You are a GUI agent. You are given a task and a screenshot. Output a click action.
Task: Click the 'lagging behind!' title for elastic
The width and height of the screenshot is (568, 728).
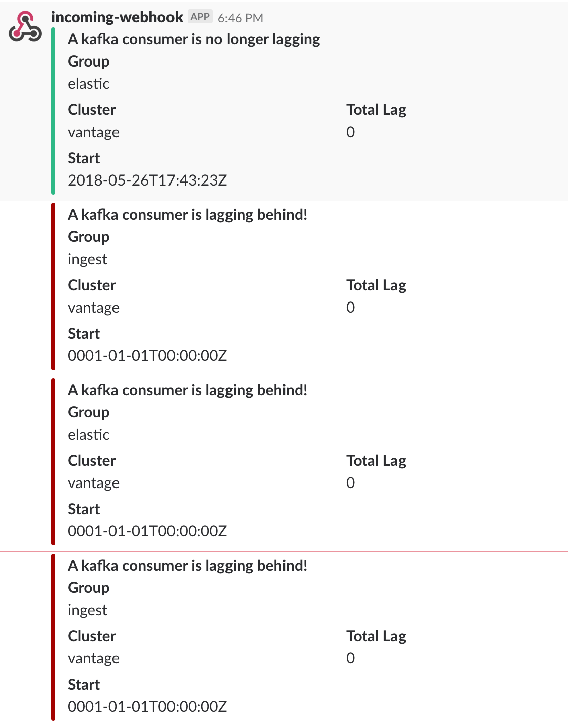pos(188,390)
